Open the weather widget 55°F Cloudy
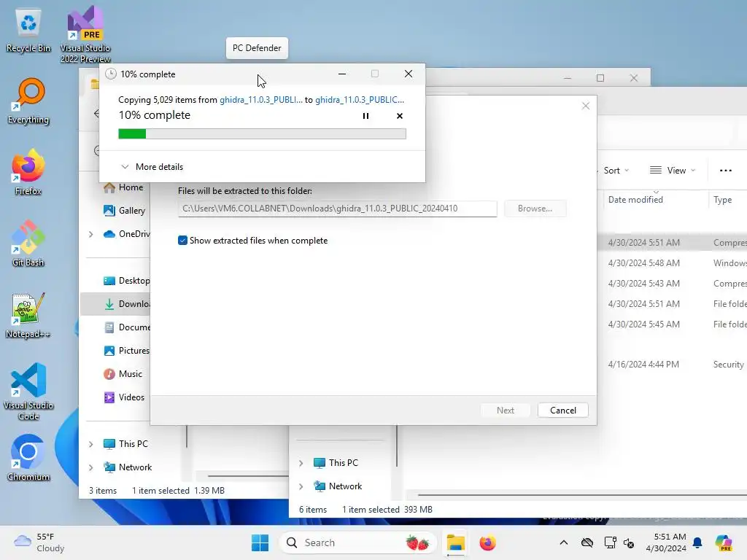This screenshot has width=747, height=560. 39,542
